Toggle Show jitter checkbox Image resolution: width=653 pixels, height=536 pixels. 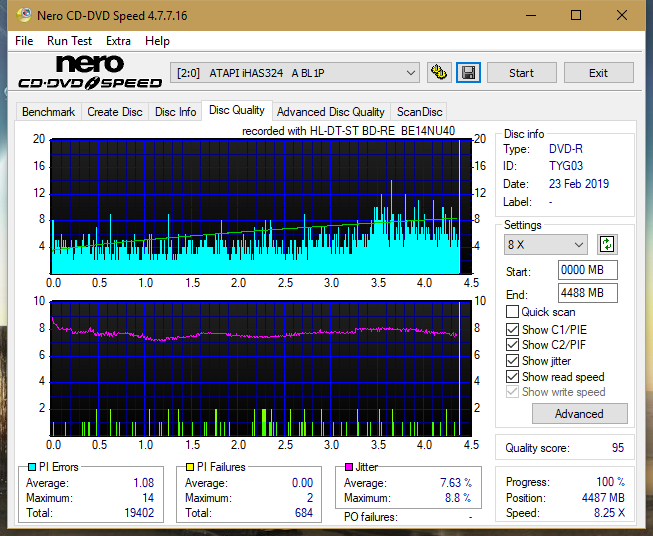click(512, 360)
